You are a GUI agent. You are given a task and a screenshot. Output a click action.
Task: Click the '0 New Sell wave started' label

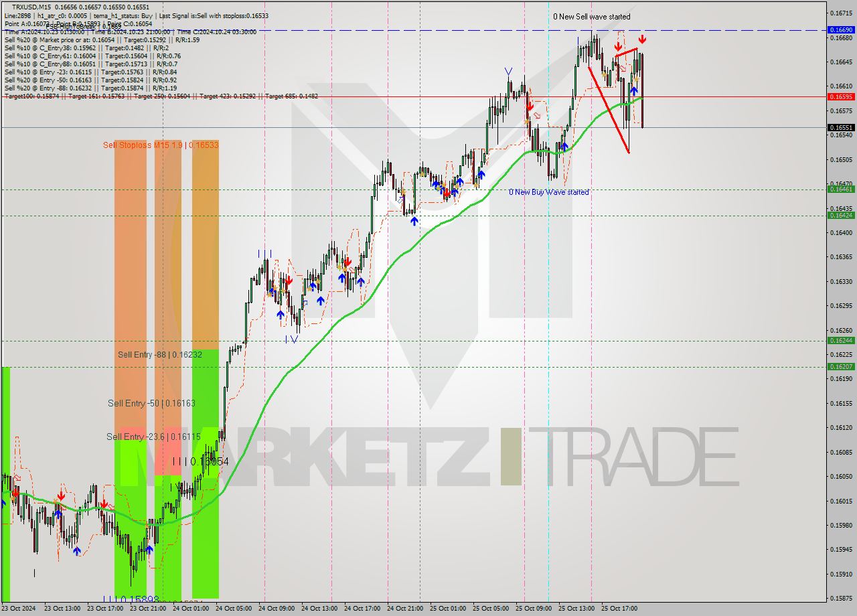click(591, 17)
